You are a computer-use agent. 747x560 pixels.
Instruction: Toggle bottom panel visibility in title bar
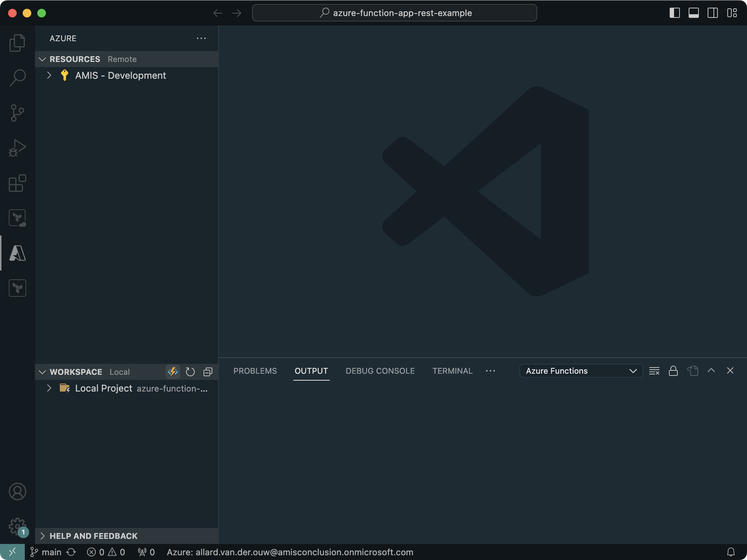[x=693, y=13]
